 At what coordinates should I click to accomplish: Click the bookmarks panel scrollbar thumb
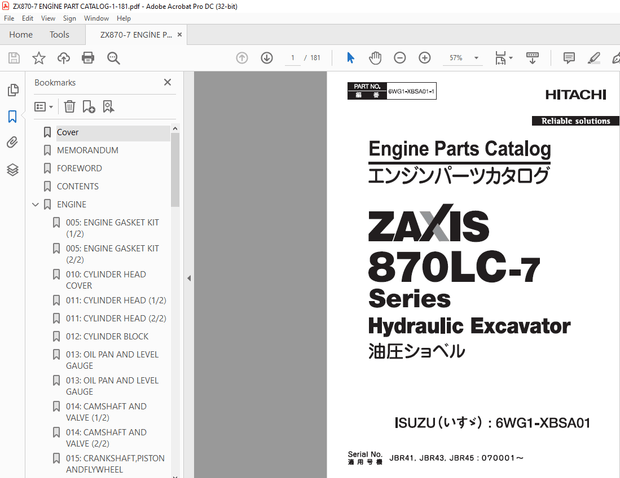[x=175, y=169]
